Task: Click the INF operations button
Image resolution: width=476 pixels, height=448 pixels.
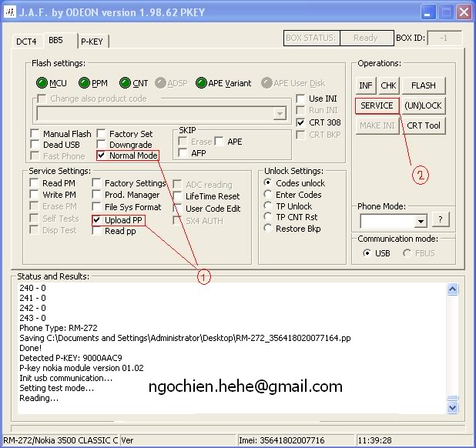Action: [x=366, y=85]
